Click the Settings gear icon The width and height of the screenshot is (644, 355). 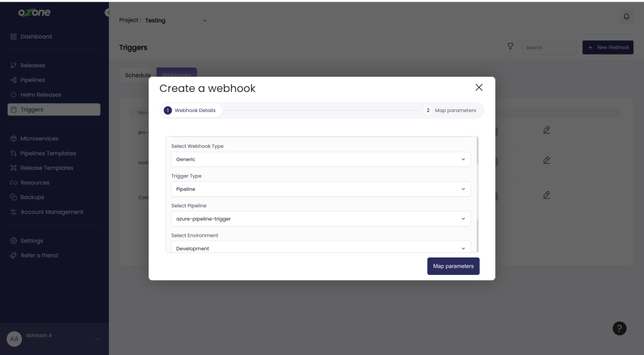pyautogui.click(x=14, y=241)
